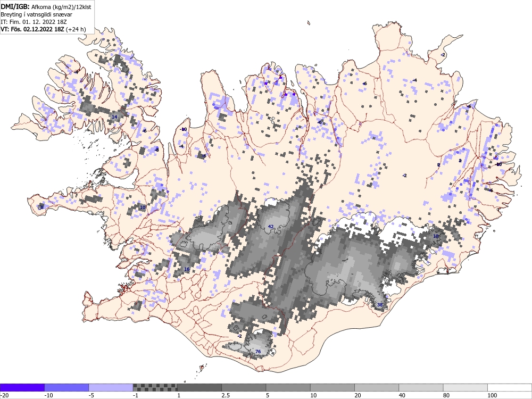Click the medium purple legend swatch between -10 and -5

66,387
